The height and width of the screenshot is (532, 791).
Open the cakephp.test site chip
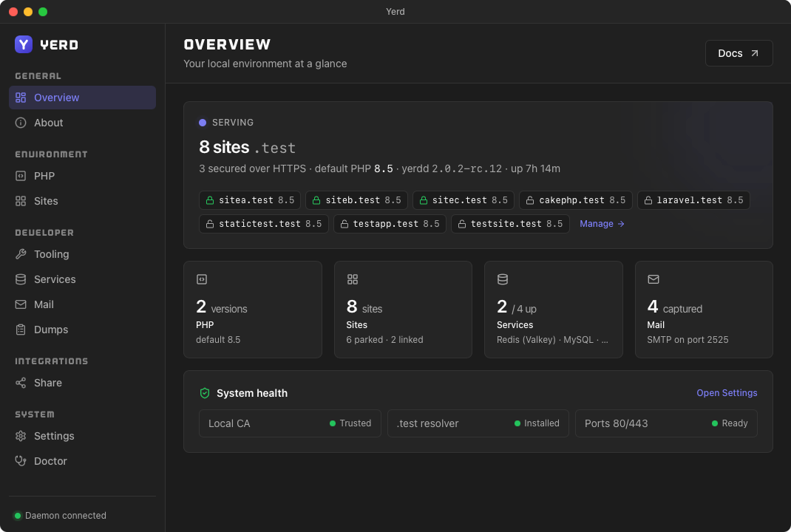tap(576, 200)
